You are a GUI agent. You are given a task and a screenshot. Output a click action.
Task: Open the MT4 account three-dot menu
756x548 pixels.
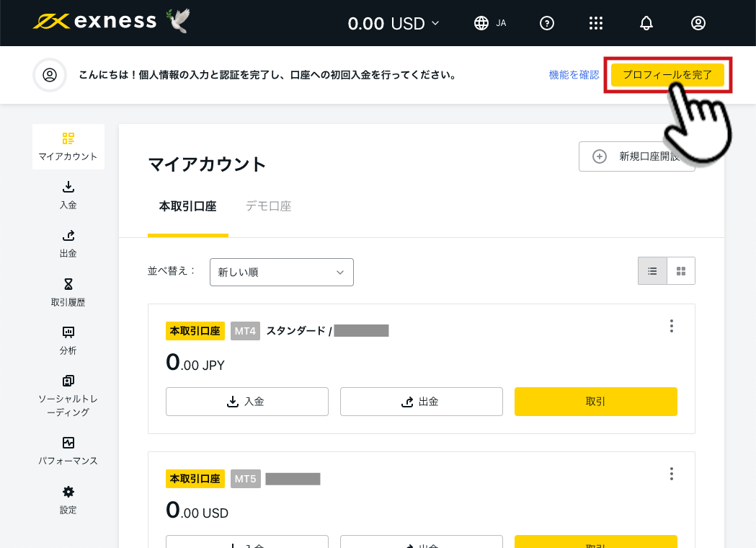(671, 326)
